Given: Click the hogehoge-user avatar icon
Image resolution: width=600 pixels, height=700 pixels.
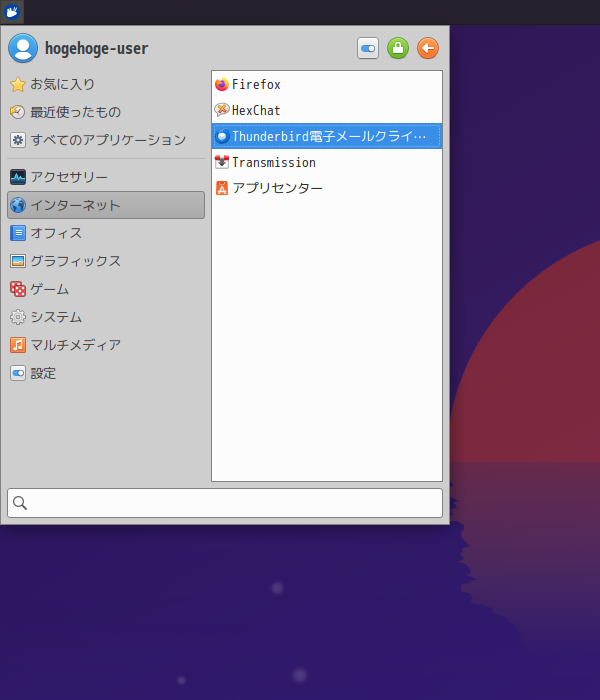Looking at the screenshot, I should (x=23, y=48).
